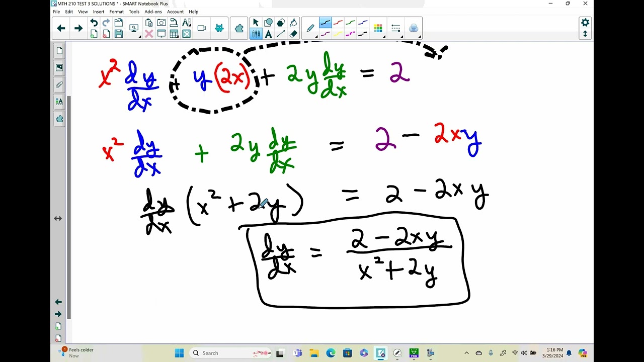
Task: Open the video recorder camera icon
Action: [x=202, y=28]
